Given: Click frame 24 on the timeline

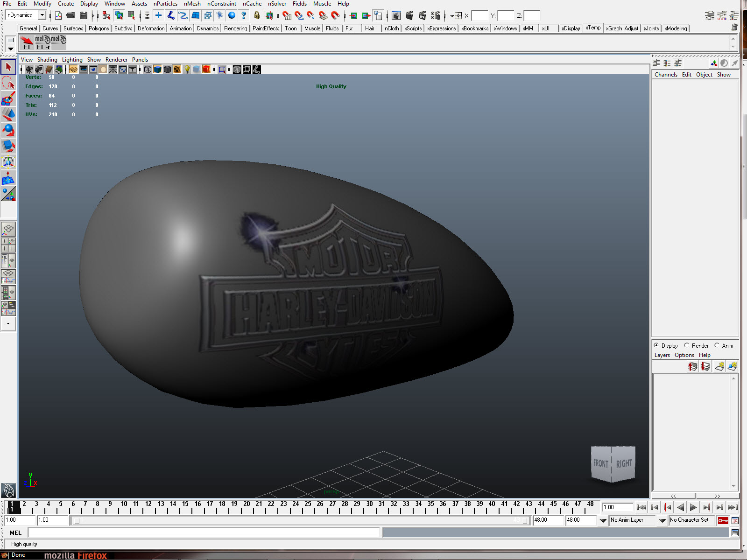Looking at the screenshot, I should tap(296, 504).
